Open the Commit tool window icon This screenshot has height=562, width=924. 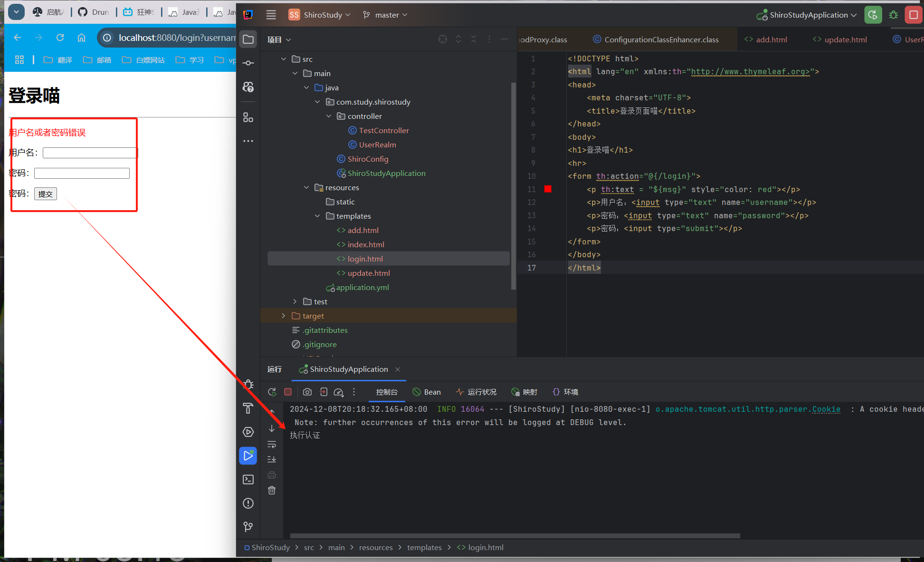248,63
